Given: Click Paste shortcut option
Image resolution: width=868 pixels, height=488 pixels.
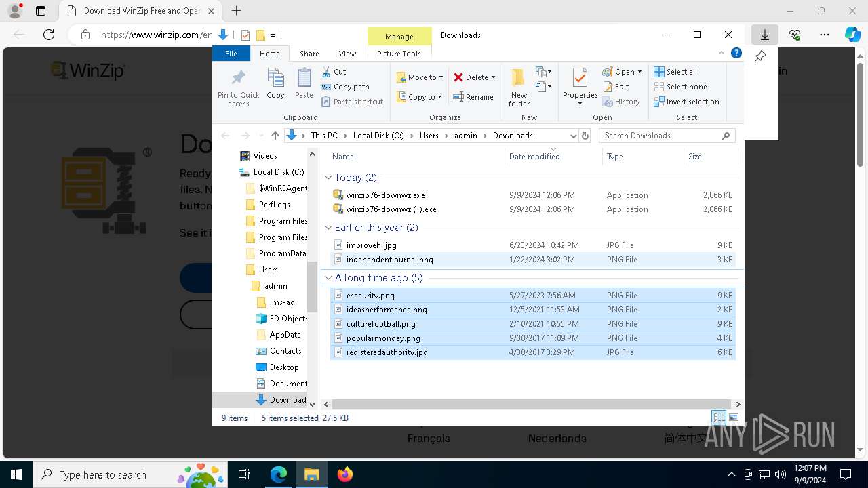Looking at the screenshot, I should point(352,102).
